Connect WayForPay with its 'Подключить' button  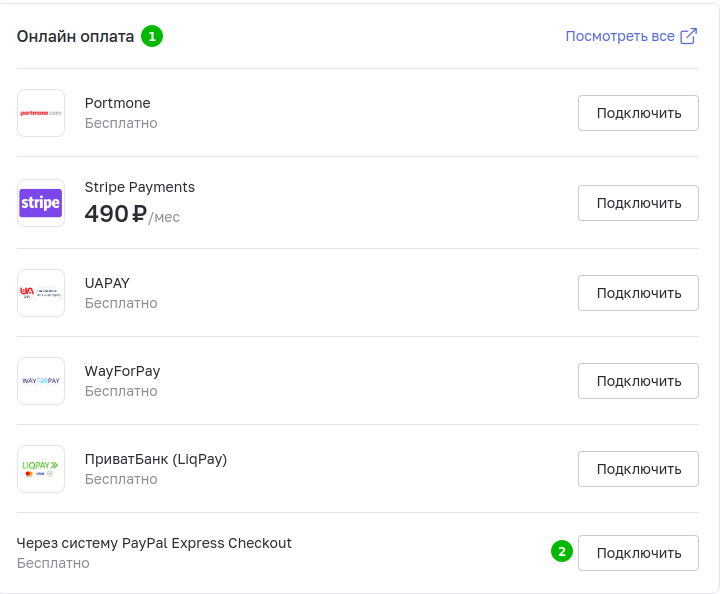tap(638, 381)
